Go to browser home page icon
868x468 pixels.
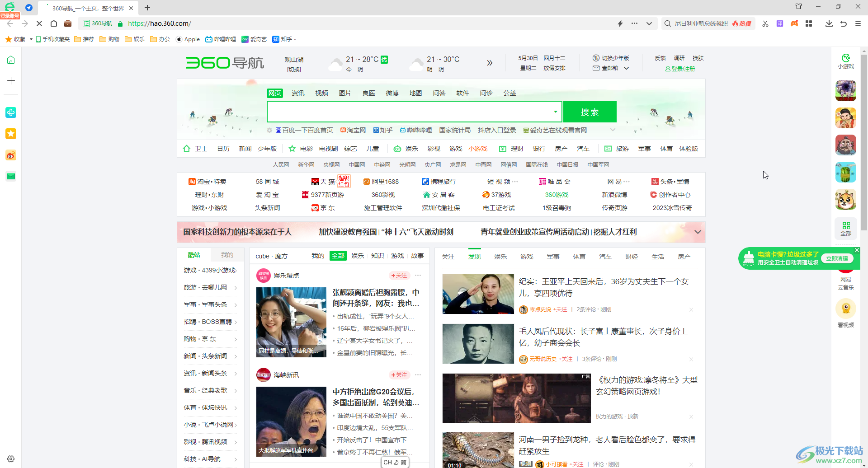point(54,23)
